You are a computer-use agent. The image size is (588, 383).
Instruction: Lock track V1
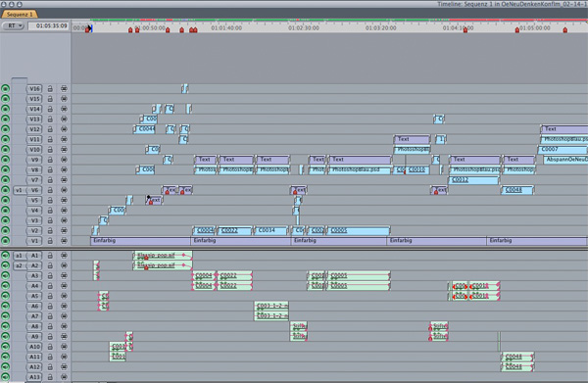[50, 241]
